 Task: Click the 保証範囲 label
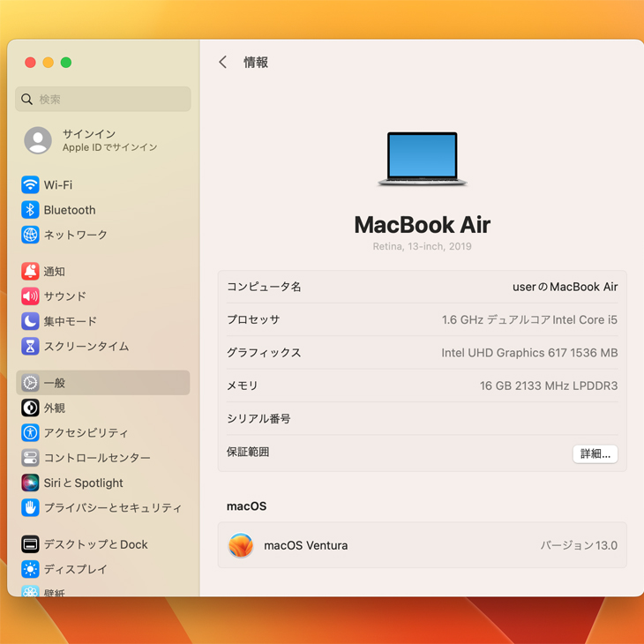(x=248, y=452)
